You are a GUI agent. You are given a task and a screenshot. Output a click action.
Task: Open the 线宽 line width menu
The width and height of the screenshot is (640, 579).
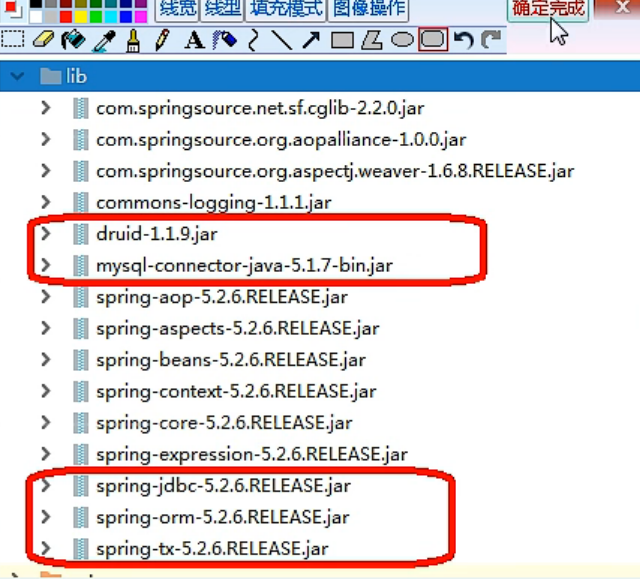point(177,8)
